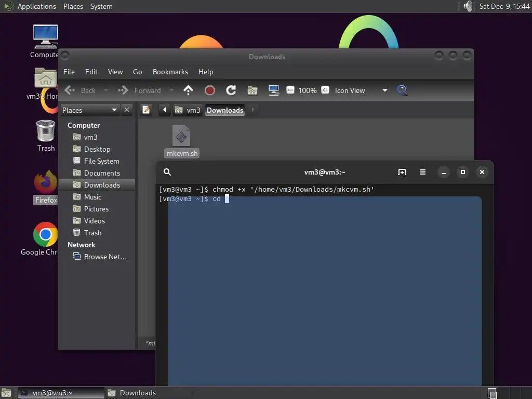Select Trash in the Places sidebar
The height and width of the screenshot is (399, 532).
pyautogui.click(x=97, y=233)
